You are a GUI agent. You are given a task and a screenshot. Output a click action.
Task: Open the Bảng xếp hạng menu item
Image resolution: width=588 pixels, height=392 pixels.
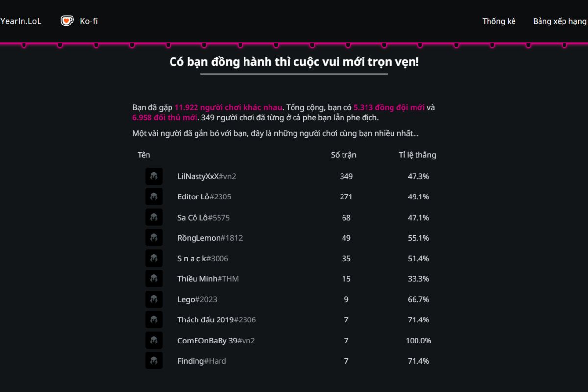coord(560,21)
